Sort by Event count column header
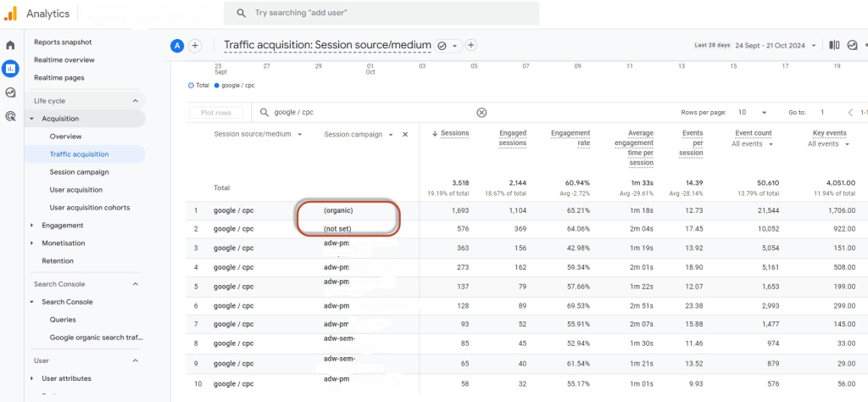868x402 pixels. 753,133
